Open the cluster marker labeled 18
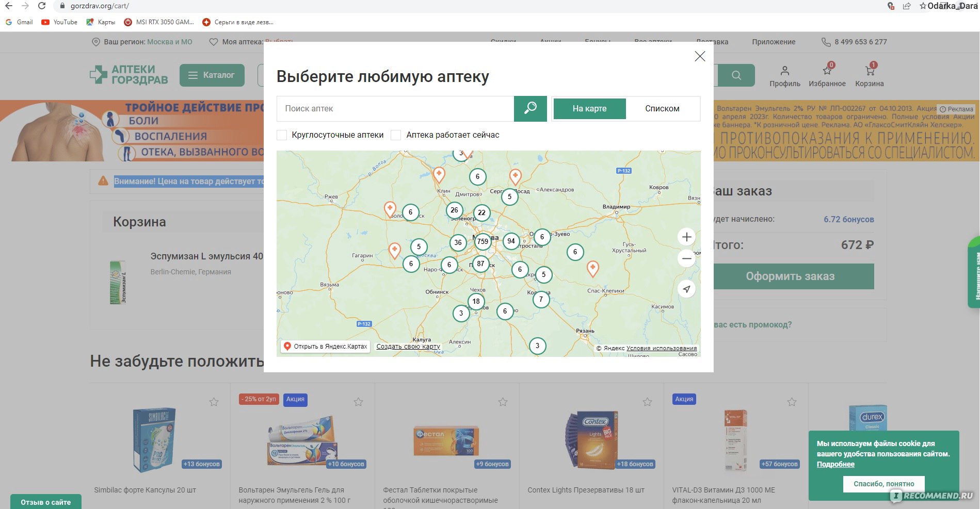The height and width of the screenshot is (509, 980). click(476, 301)
